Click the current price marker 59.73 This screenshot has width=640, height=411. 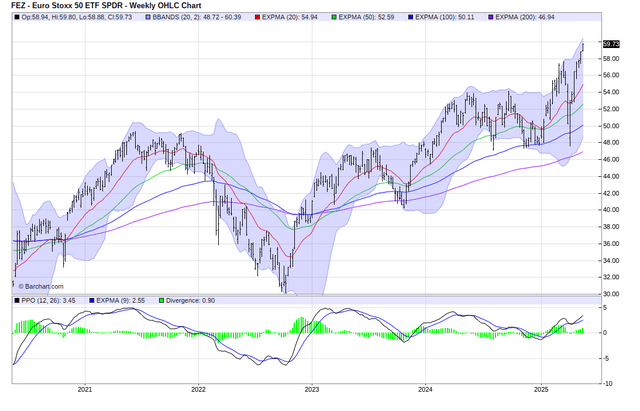[x=611, y=44]
